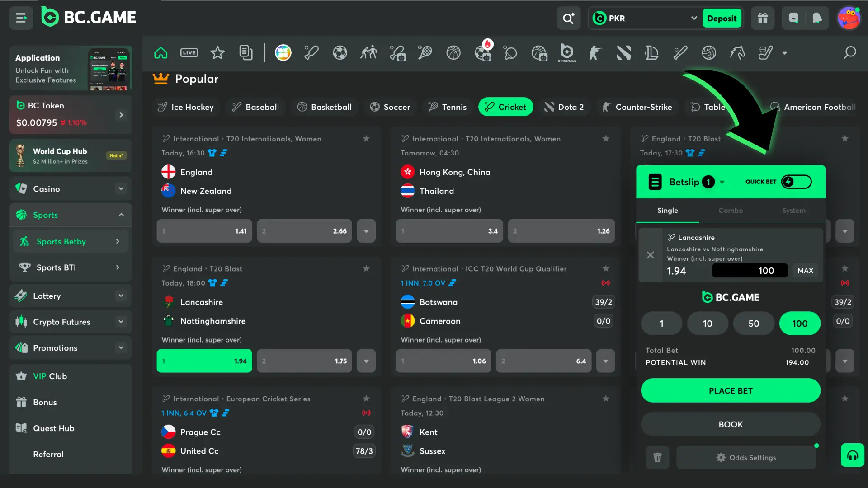Toggle the Quick Bet switch
Image resolution: width=868 pixels, height=488 pixels.
(x=796, y=182)
